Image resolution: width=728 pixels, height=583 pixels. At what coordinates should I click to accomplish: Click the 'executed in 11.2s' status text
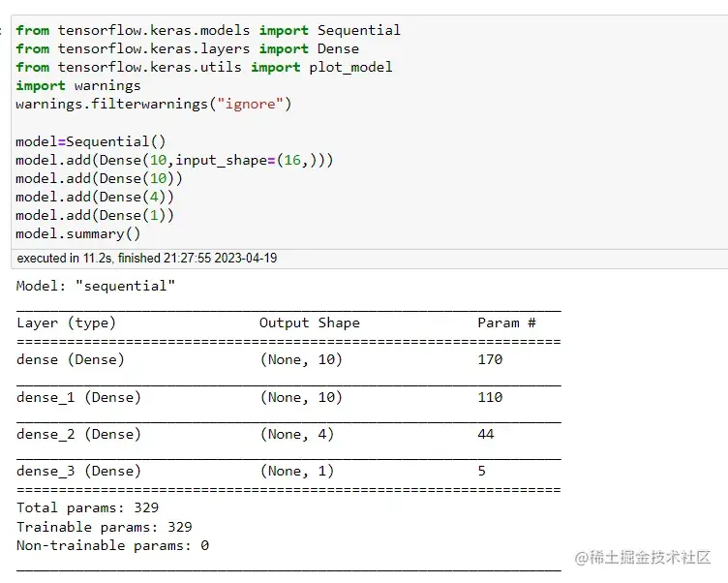click(147, 259)
